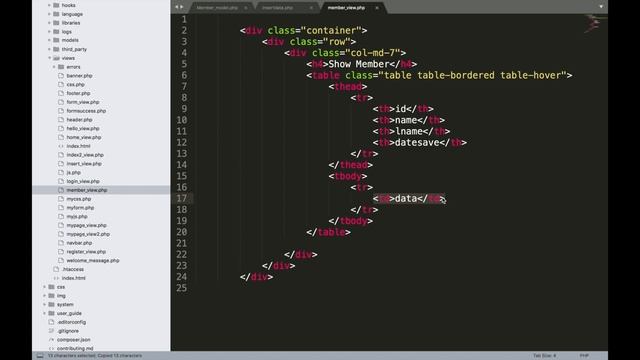Open mypage_view2.php in sidebar
The image size is (640, 360).
click(x=88, y=234)
